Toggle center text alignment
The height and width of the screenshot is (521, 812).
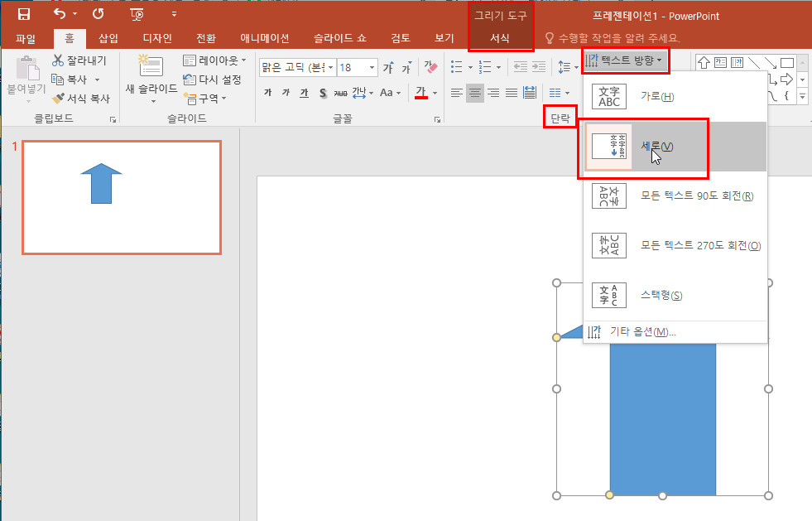[x=474, y=93]
